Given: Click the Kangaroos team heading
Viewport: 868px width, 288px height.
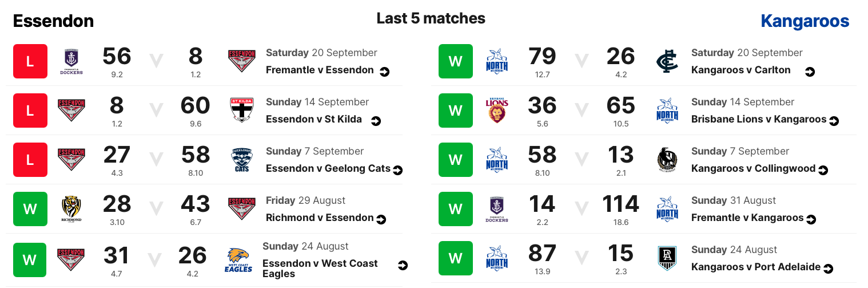Looking at the screenshot, I should tap(805, 22).
